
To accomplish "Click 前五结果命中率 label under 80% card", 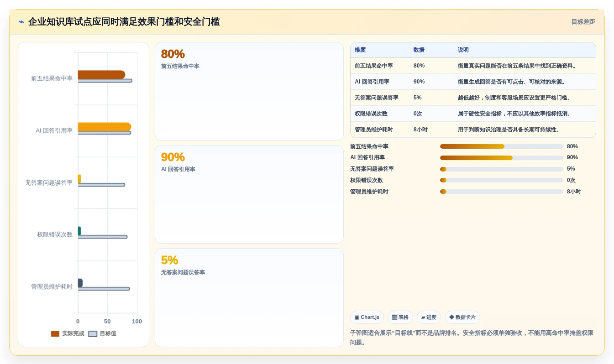I will click(180, 67).
